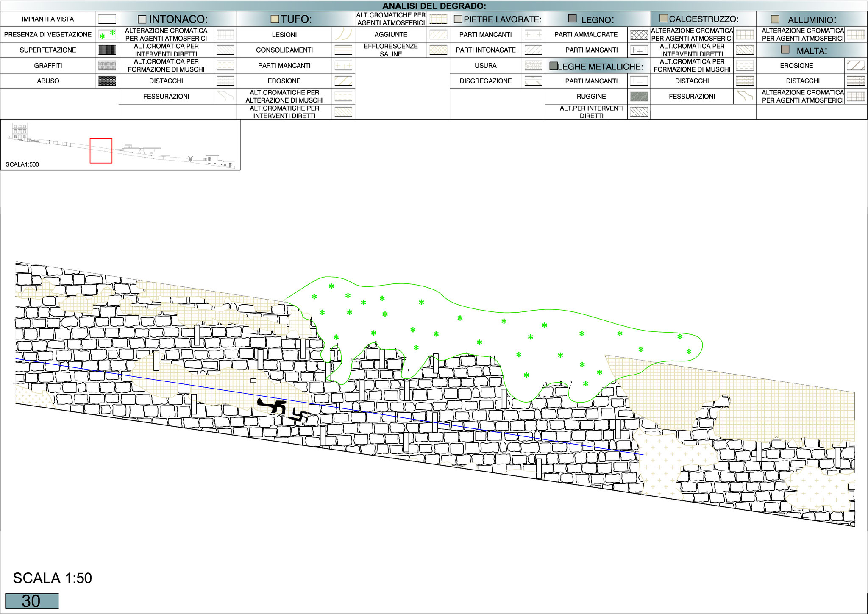Click the Parti Ammalorate crosshatch swatch

(x=639, y=35)
